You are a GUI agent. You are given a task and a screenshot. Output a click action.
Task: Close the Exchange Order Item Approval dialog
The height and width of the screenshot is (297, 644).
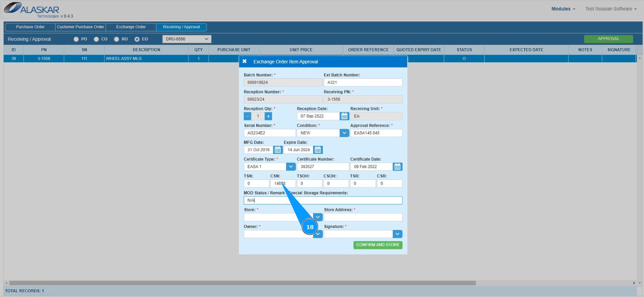click(245, 61)
